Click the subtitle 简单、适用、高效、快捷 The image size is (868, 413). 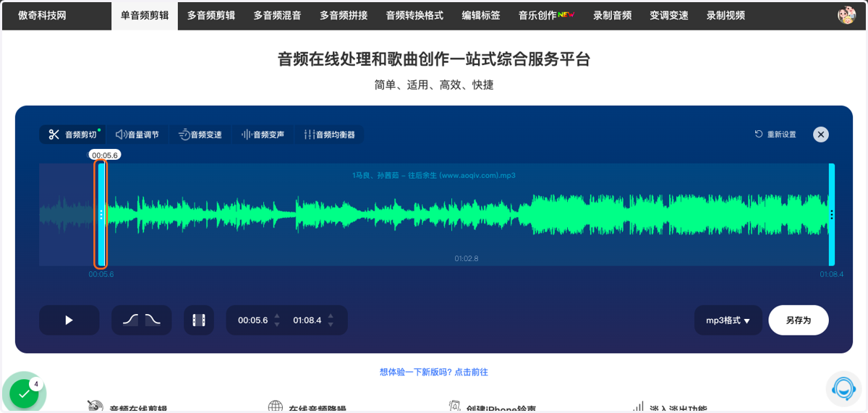434,85
